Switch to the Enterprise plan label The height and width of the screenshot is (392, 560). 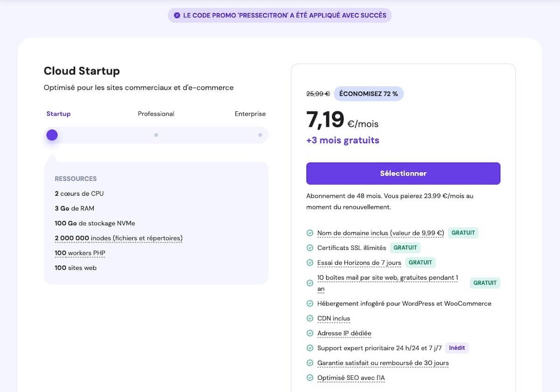pyautogui.click(x=250, y=114)
